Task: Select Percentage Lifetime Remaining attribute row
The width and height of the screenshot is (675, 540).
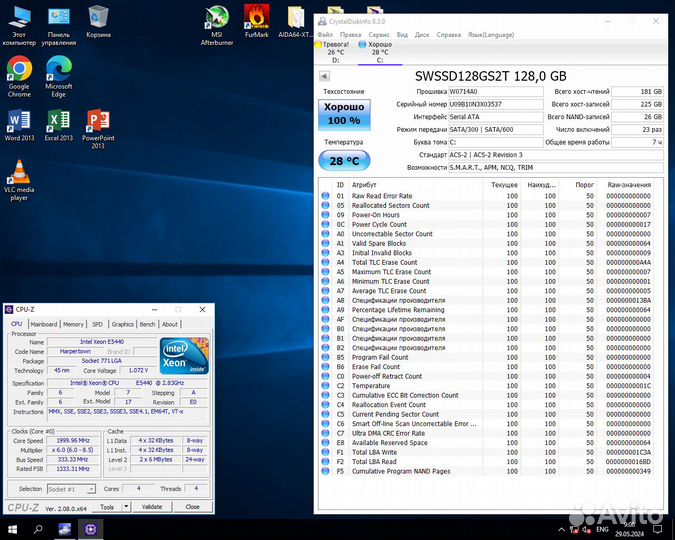Action: [486, 310]
